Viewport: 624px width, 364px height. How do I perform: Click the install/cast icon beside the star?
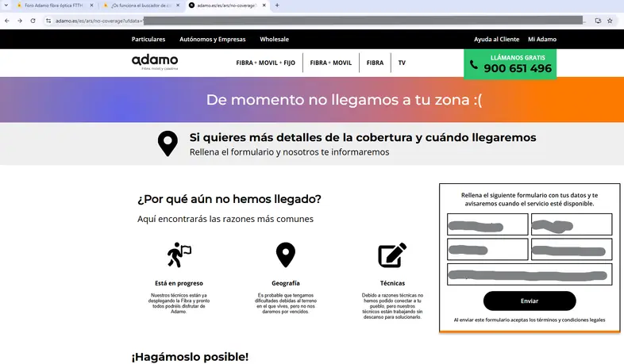coord(598,21)
